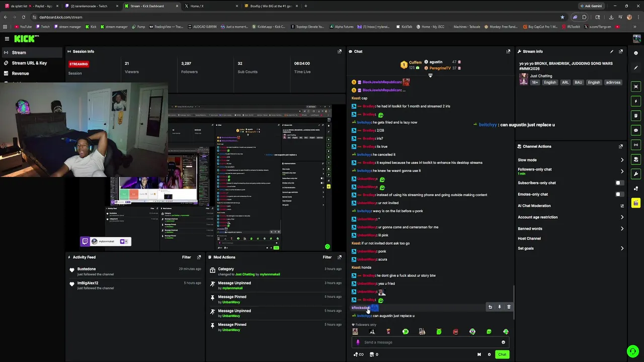
Task: Pop out the Channel Actions panel
Action: coord(621,146)
